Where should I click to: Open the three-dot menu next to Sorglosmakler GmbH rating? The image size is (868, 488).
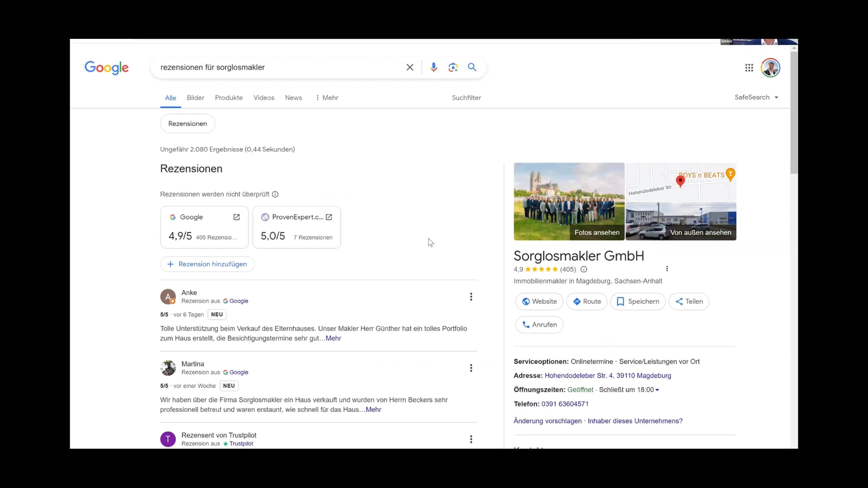(x=667, y=269)
